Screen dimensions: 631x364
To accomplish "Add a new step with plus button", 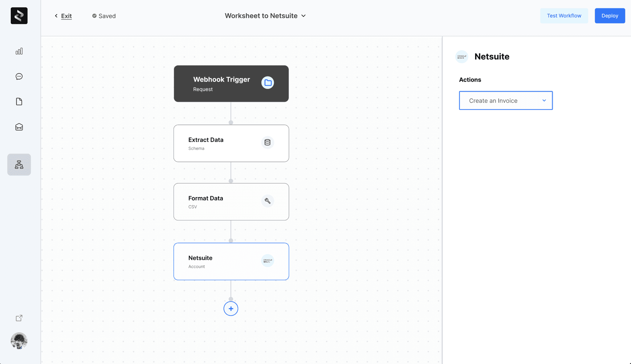I will 231,309.
